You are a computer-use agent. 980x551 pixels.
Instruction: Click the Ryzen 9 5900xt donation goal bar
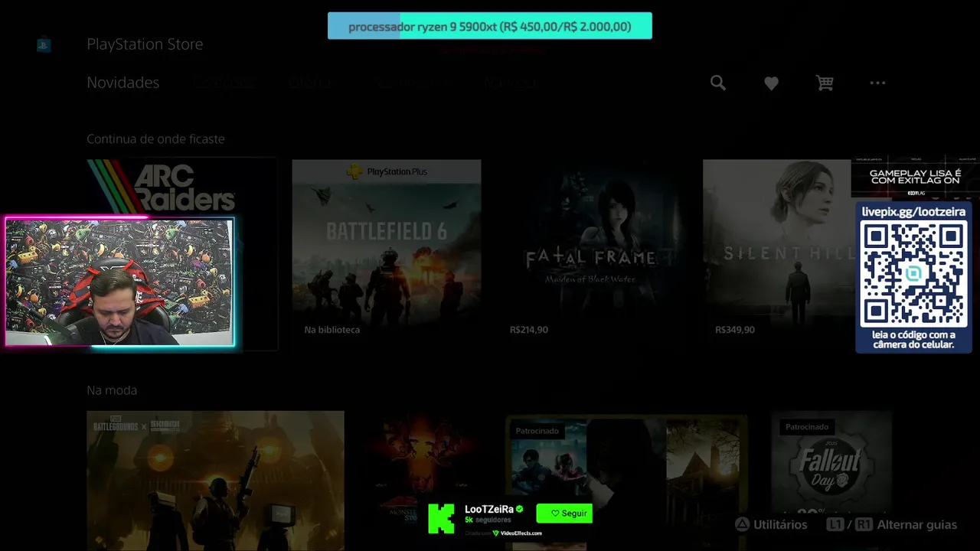(490, 26)
